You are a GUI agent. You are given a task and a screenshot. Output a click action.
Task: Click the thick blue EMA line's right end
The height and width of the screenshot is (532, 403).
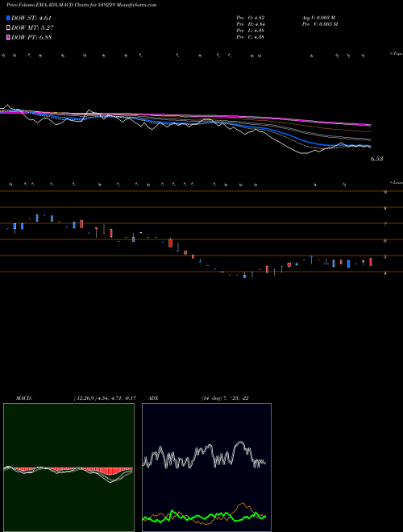(370, 146)
